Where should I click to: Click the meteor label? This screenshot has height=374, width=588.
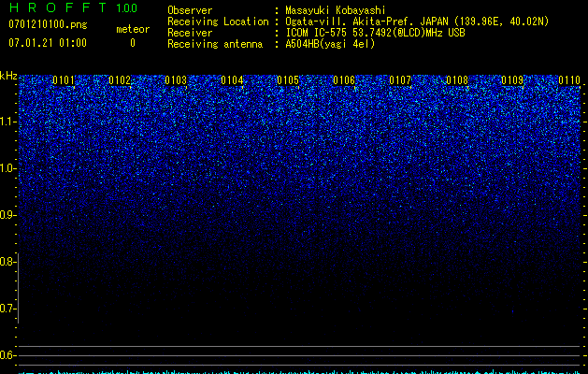click(x=133, y=29)
